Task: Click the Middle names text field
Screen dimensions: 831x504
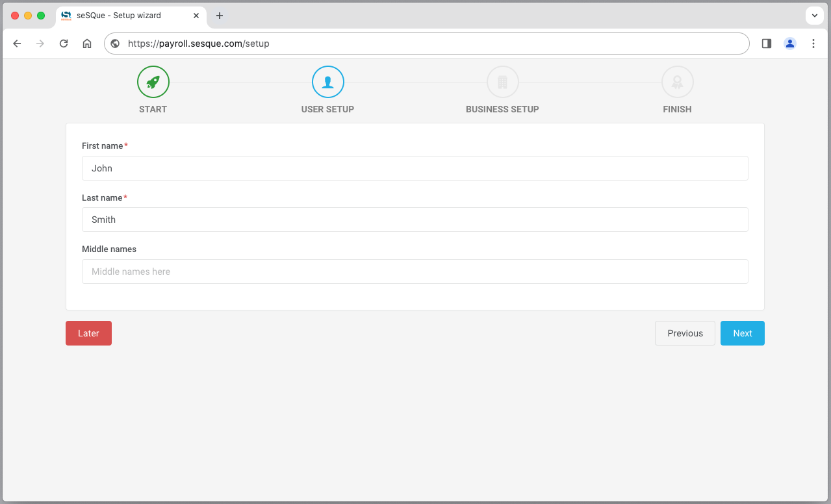Action: (x=415, y=271)
